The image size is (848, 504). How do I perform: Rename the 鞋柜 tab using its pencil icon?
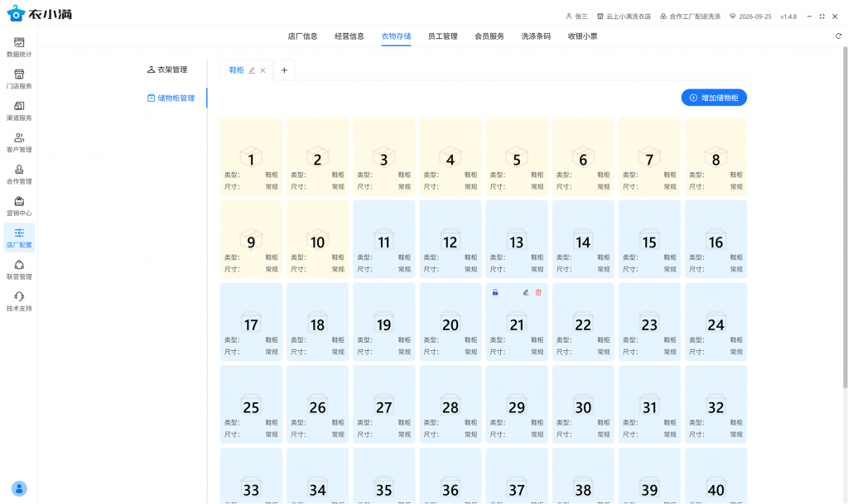(252, 70)
